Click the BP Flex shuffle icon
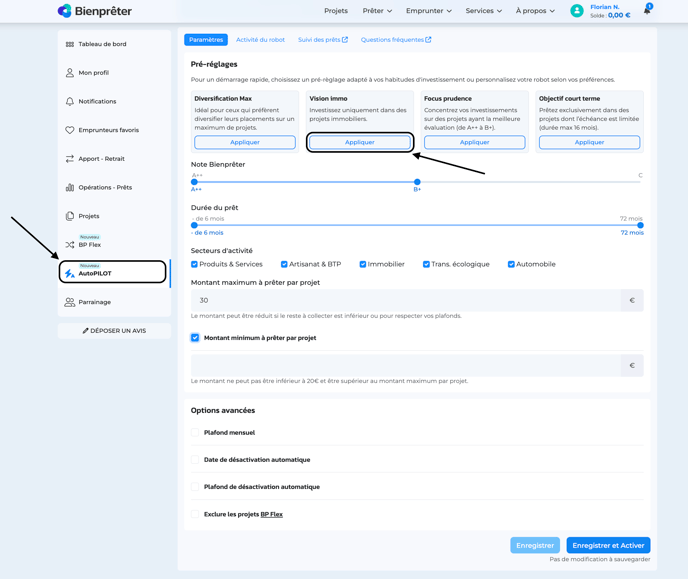This screenshot has width=688, height=579. tap(70, 245)
